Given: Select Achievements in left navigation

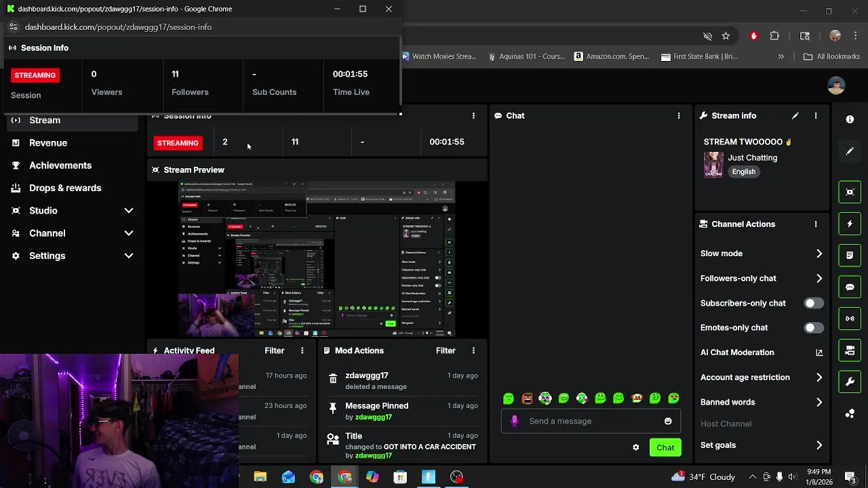Looking at the screenshot, I should [x=60, y=165].
